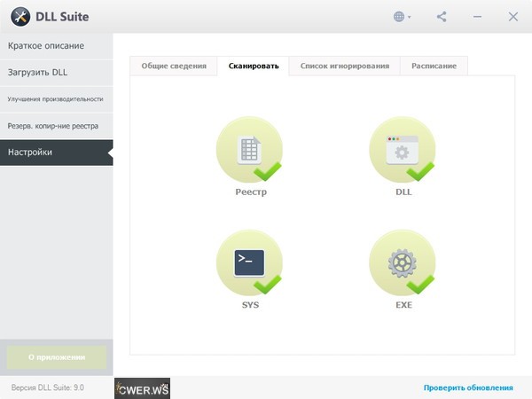This screenshot has width=532, height=399.
Task: Toggle the green checkmark on Реестр
Action: click(267, 170)
